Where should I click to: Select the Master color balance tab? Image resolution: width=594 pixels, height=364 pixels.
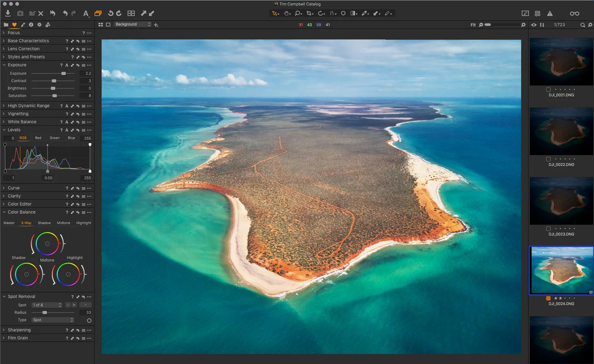(9, 223)
